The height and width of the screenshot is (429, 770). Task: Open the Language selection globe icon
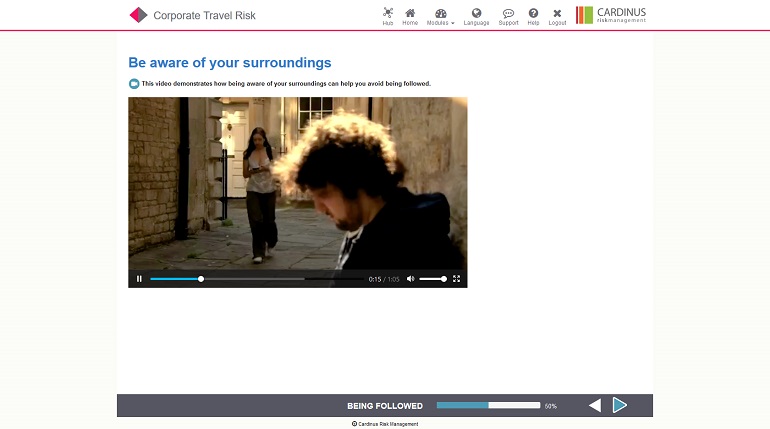[x=476, y=16]
